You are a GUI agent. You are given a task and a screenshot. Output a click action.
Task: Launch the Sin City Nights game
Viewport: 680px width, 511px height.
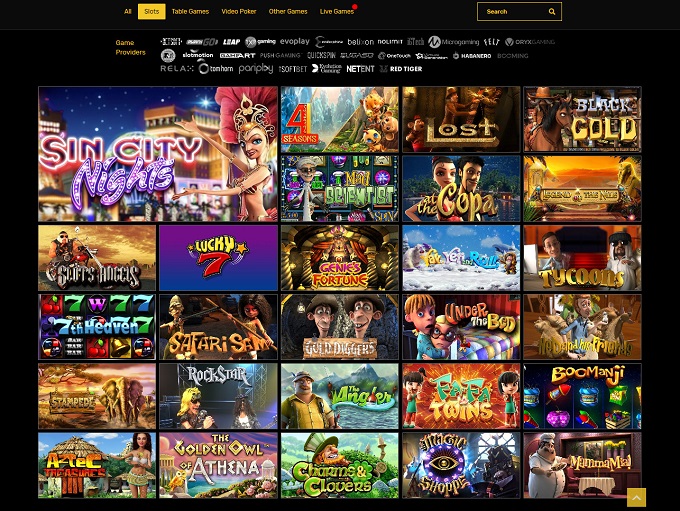tap(158, 153)
